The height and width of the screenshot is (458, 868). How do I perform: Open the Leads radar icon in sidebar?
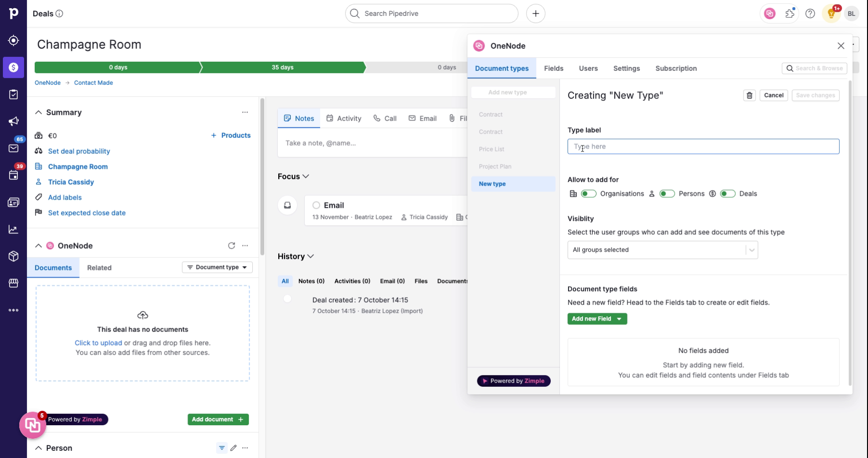[x=14, y=40]
